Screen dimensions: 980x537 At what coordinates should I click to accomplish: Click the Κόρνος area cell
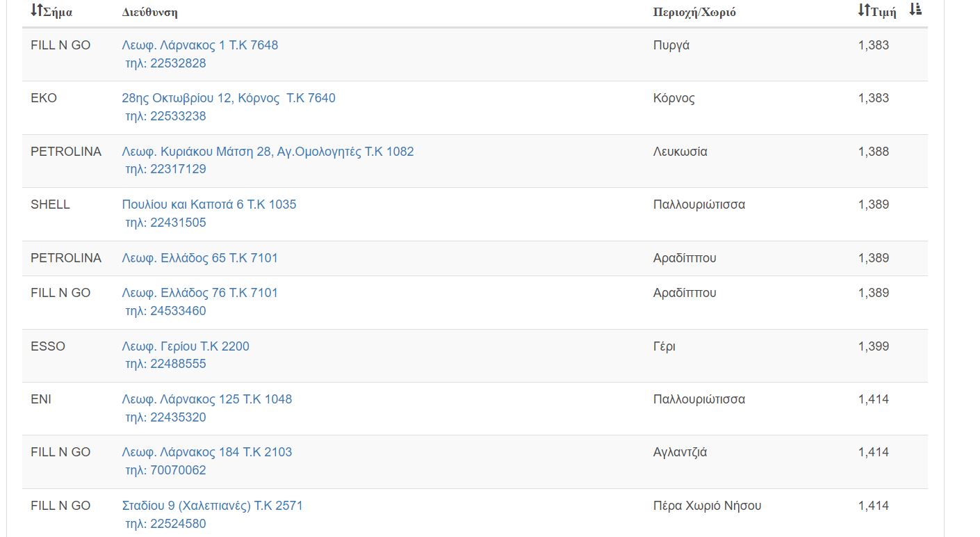tap(674, 98)
